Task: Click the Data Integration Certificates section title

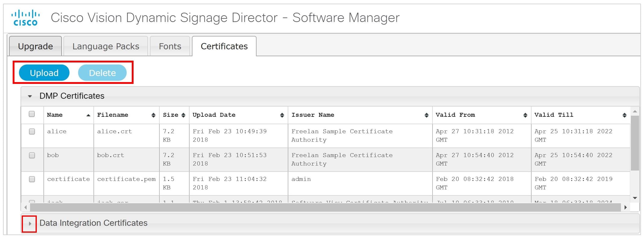Action: point(93,223)
